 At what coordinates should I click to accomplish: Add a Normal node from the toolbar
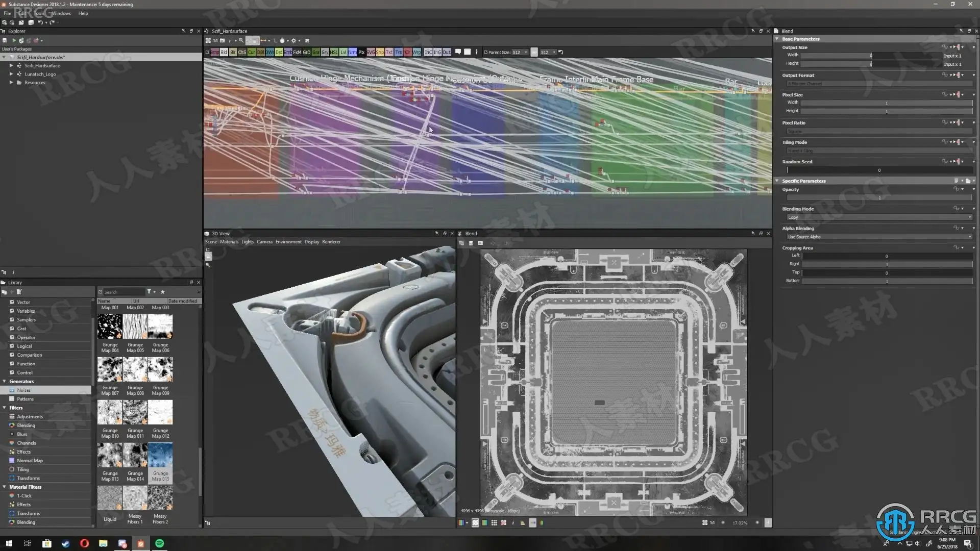[352, 52]
